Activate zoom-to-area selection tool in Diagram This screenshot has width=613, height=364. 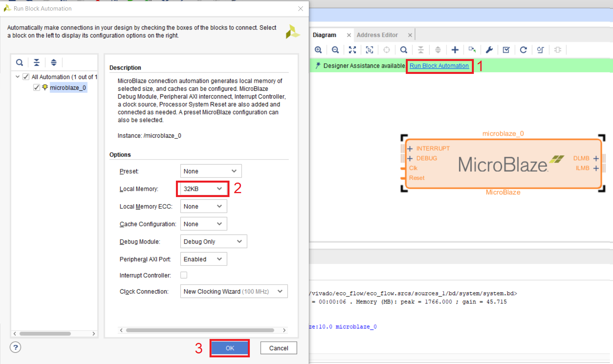(369, 50)
